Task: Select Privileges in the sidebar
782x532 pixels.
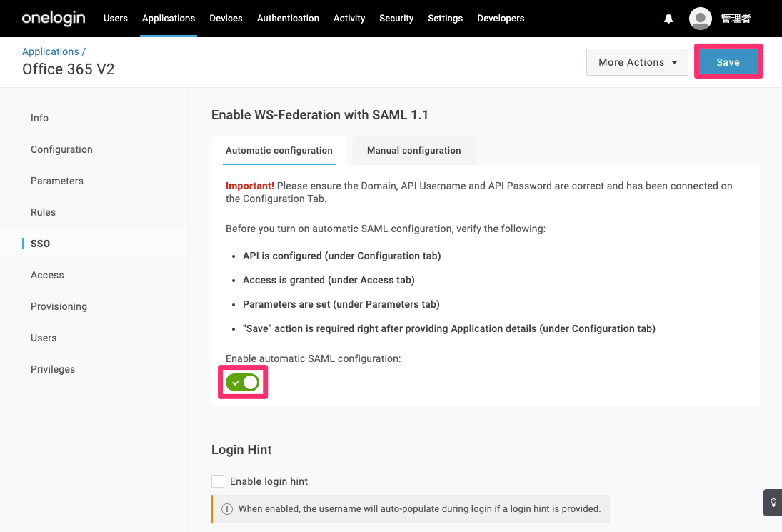Action: 52,369
